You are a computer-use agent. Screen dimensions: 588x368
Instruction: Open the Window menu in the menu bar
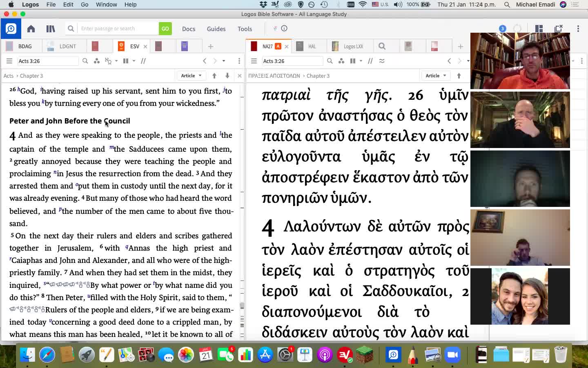point(106,4)
